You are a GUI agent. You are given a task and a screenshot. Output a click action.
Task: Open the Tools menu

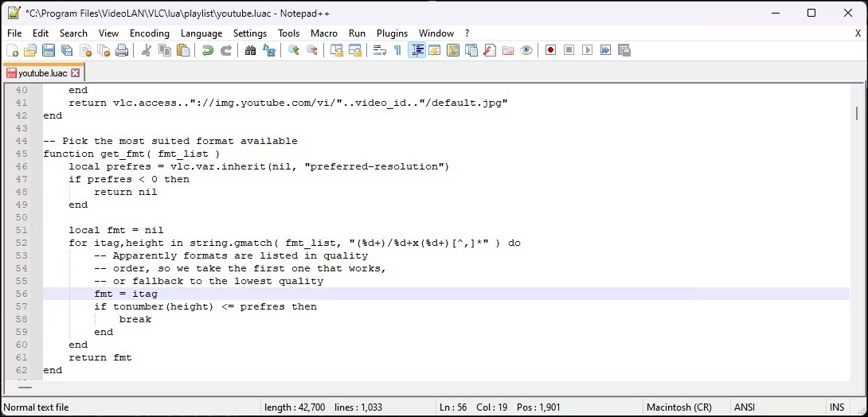pyautogui.click(x=288, y=33)
